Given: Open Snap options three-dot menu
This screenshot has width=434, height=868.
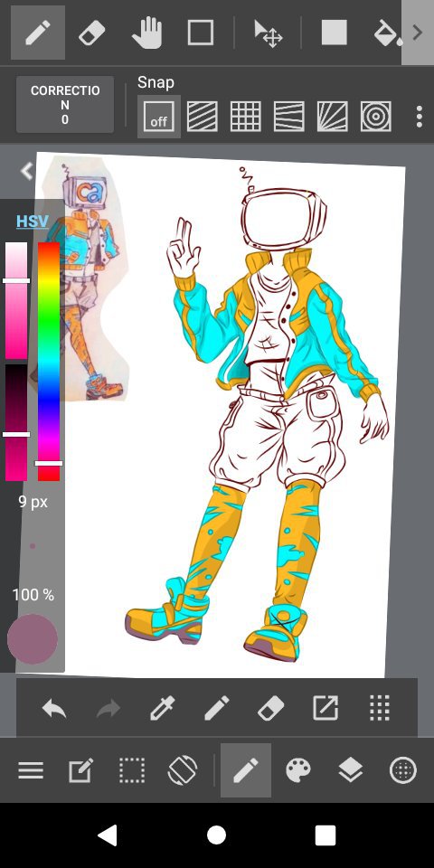Looking at the screenshot, I should [419, 117].
